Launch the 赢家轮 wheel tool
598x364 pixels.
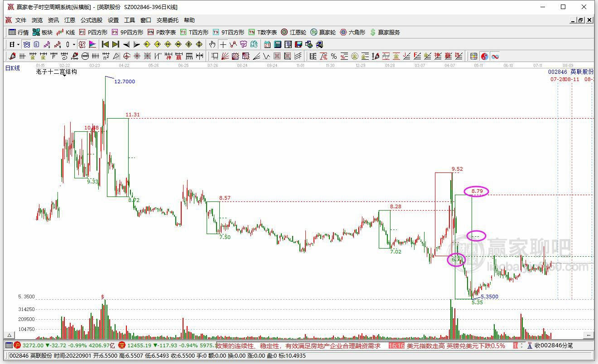[323, 32]
